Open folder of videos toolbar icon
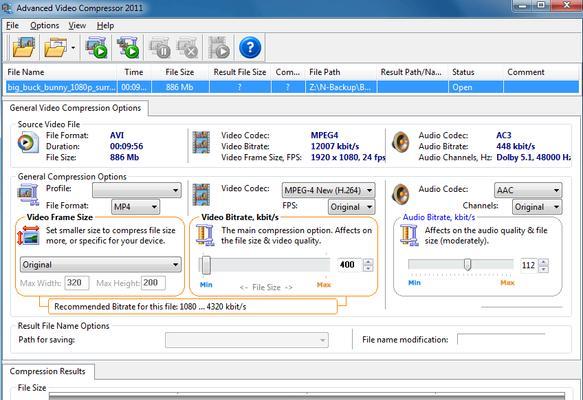583x400 pixels. 55,47
